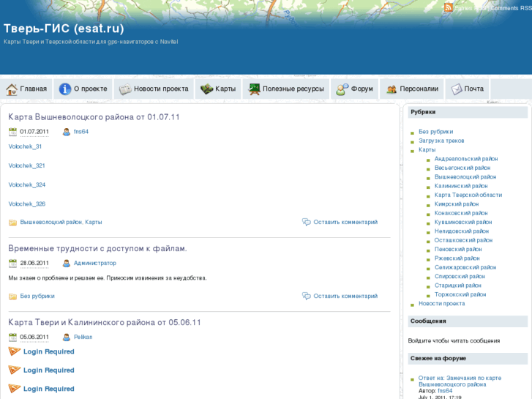
Task: Click comment bubble icon in Временные трудности post
Action: point(307,296)
